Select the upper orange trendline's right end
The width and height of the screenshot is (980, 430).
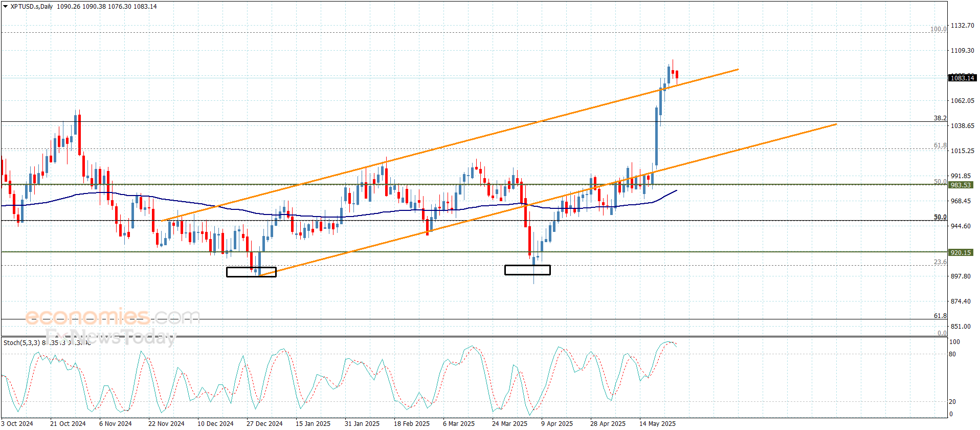click(x=738, y=69)
